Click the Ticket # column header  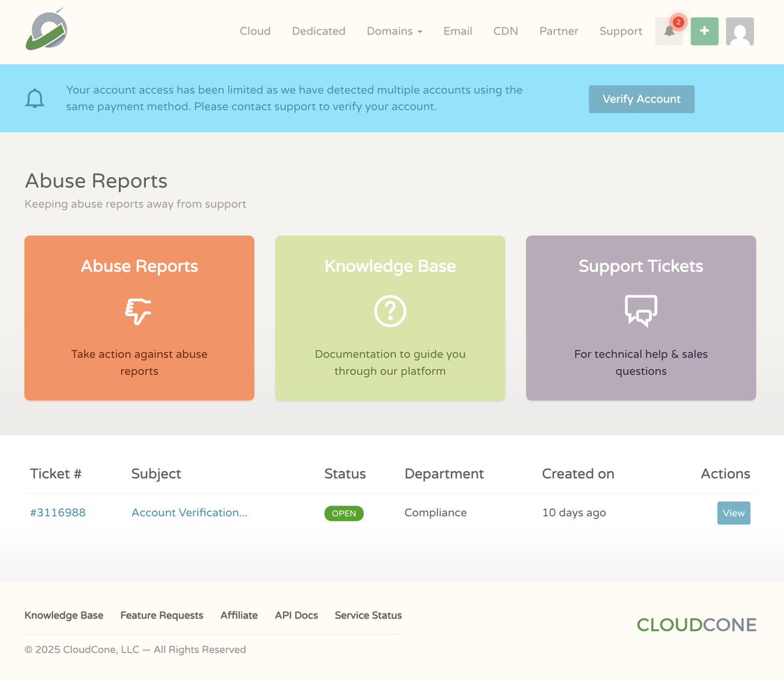(56, 474)
